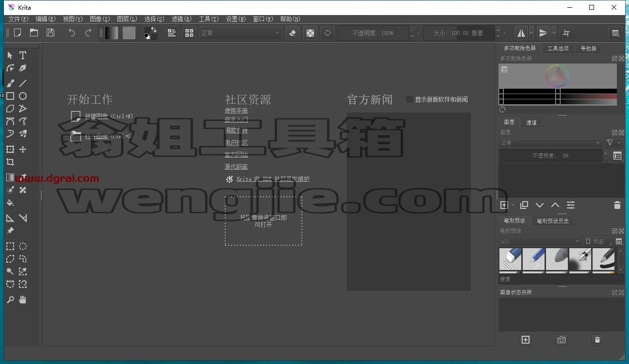This screenshot has width=629, height=364.
Task: Open the brush preset All tag dropdown
Action: pyautogui.click(x=540, y=241)
